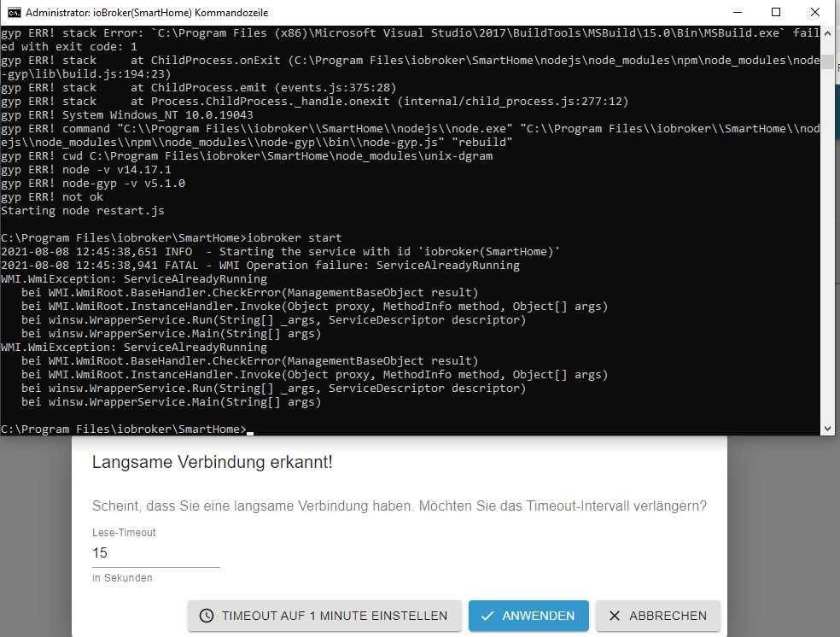Minimize the ioBroker Kommandozeile window

738,12
